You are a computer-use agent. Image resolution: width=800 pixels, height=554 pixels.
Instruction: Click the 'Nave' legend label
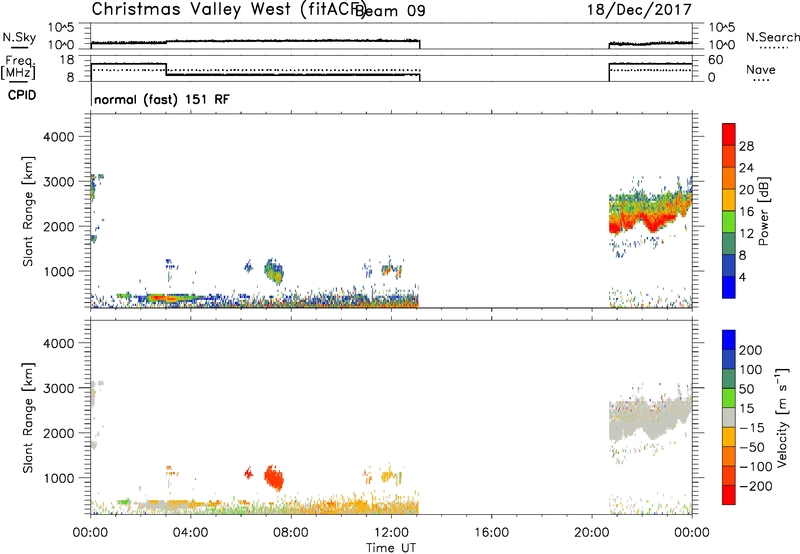(761, 70)
